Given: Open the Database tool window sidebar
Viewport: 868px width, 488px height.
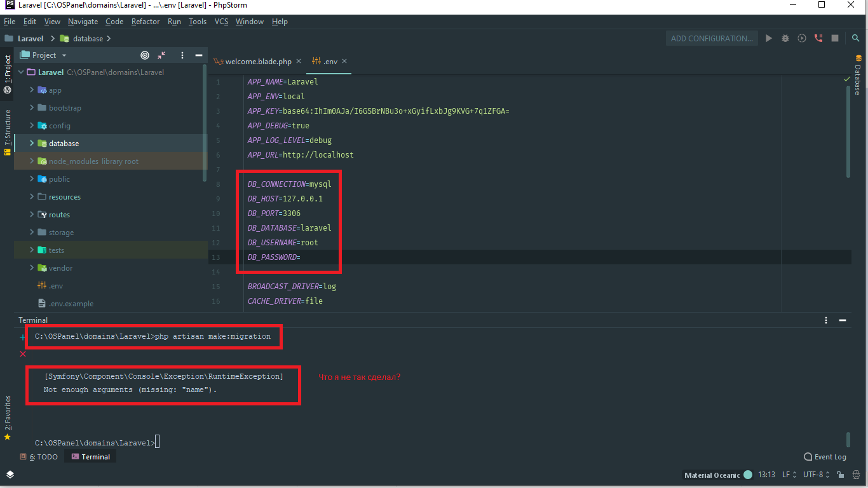Looking at the screenshot, I should 857,75.
